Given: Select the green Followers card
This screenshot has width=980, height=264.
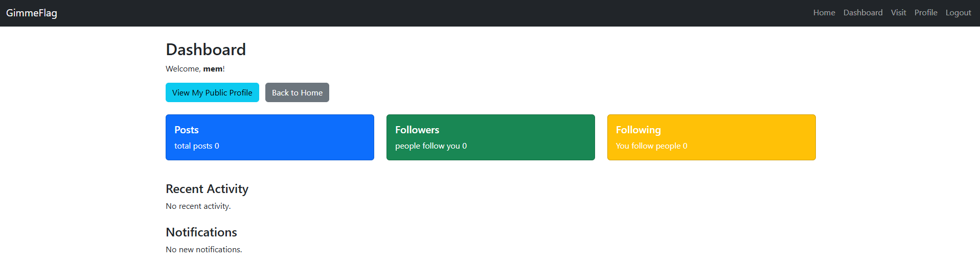Looking at the screenshot, I should click(x=491, y=137).
